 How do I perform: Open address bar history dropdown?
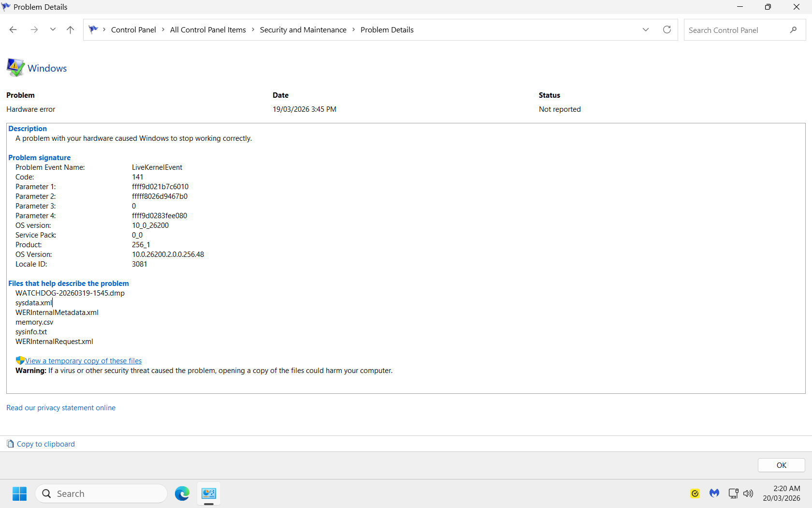(646, 30)
